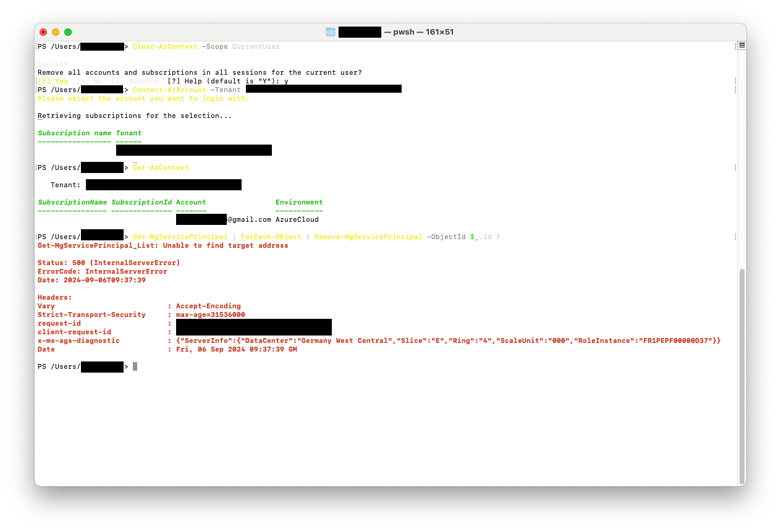781x532 pixels.
Task: Click the 'Headers:' label
Action: (x=55, y=298)
